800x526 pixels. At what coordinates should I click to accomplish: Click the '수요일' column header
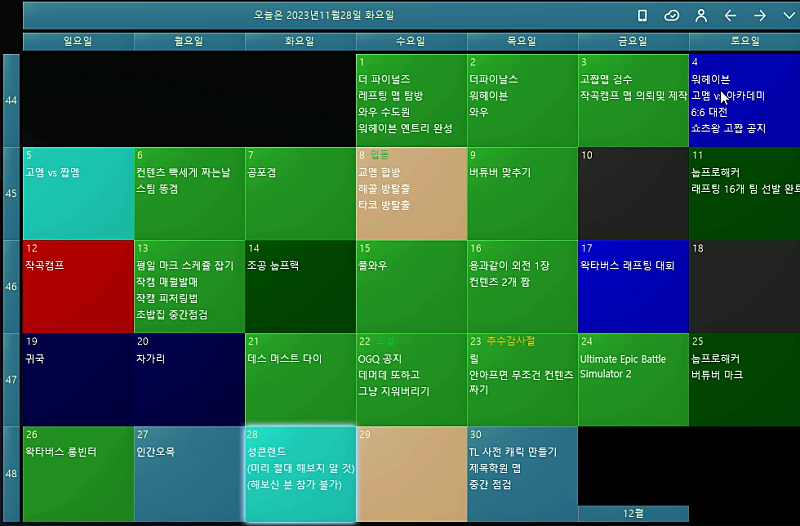tap(411, 41)
